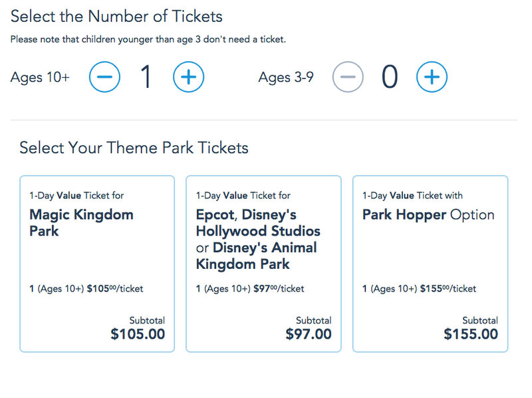Increase the Ages 10+ ticket count
Viewport: 532px width, 398px height.
(189, 77)
